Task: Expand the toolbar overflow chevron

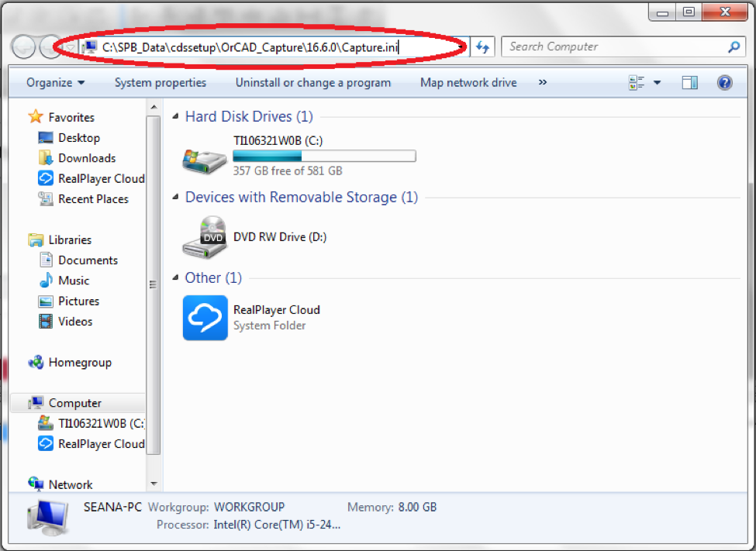Action: point(541,82)
